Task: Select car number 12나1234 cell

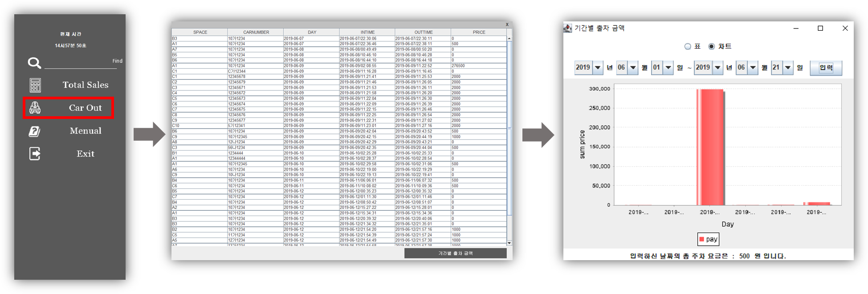Action: tap(255, 142)
